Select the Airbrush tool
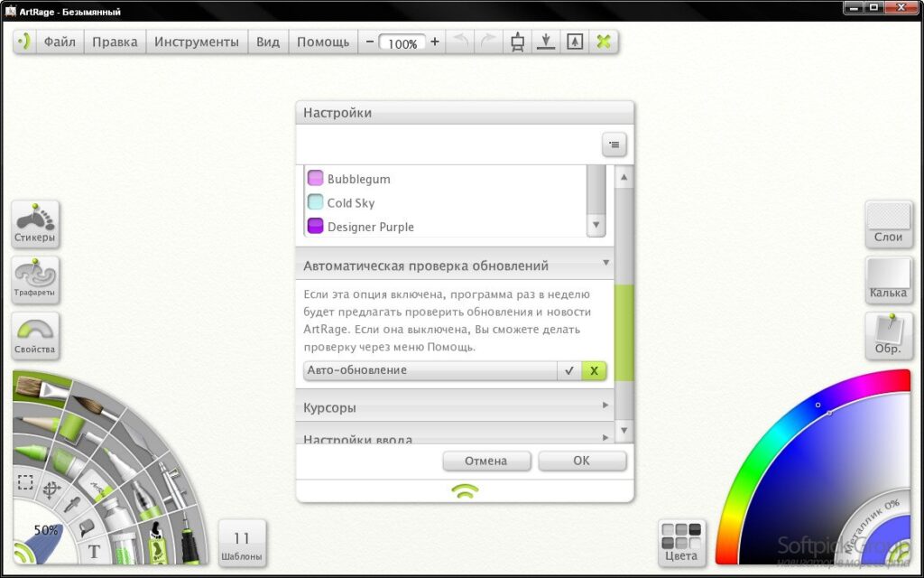The height and width of the screenshot is (578, 924). 172,480
